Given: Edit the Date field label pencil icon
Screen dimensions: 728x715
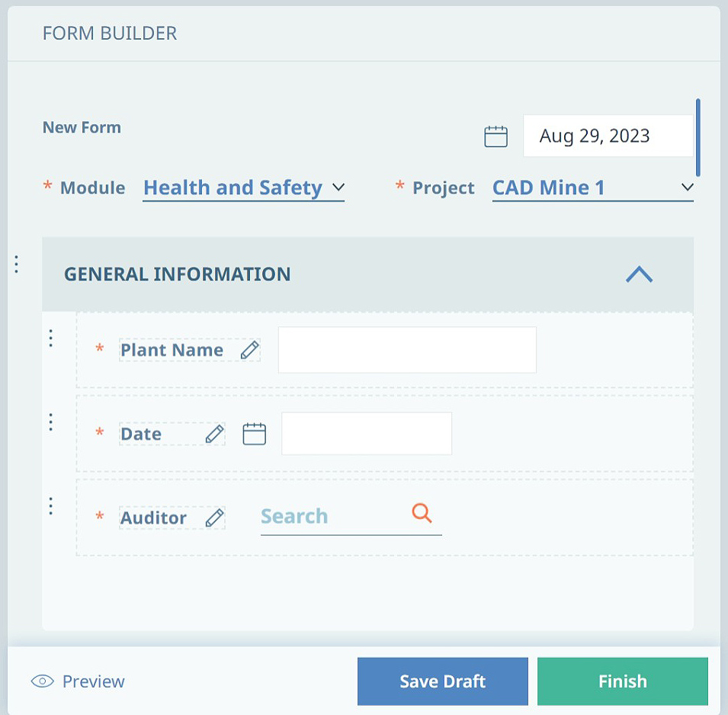Looking at the screenshot, I should (x=214, y=434).
